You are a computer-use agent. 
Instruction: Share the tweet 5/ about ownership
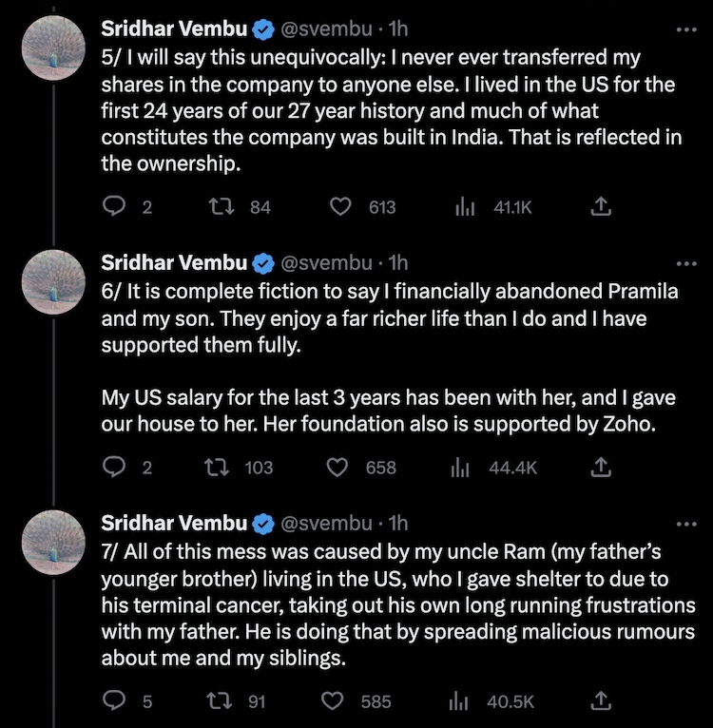click(x=601, y=206)
